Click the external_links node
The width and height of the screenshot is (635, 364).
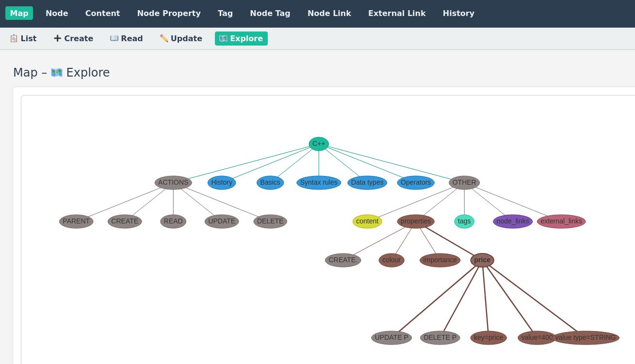pos(561,222)
